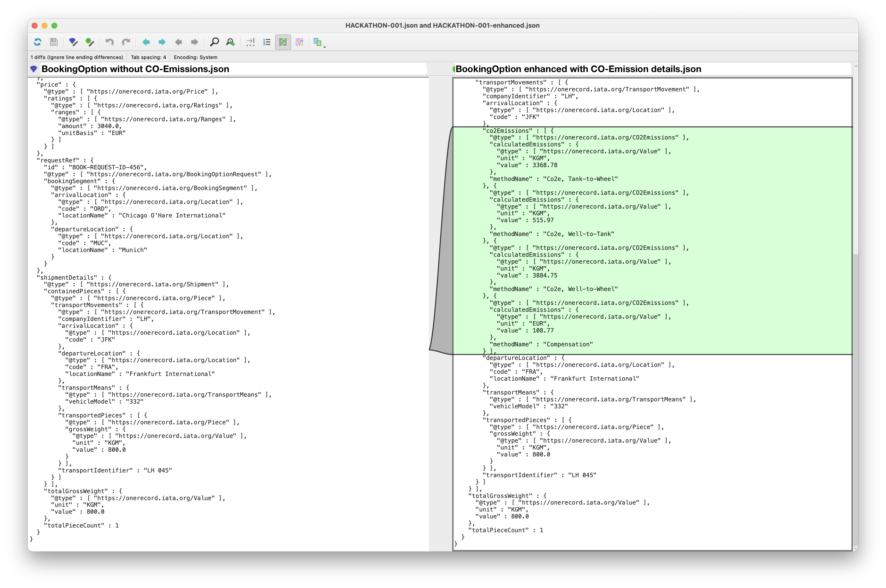Click the undo arrow icon
Screen dimensions: 886x588
point(110,42)
